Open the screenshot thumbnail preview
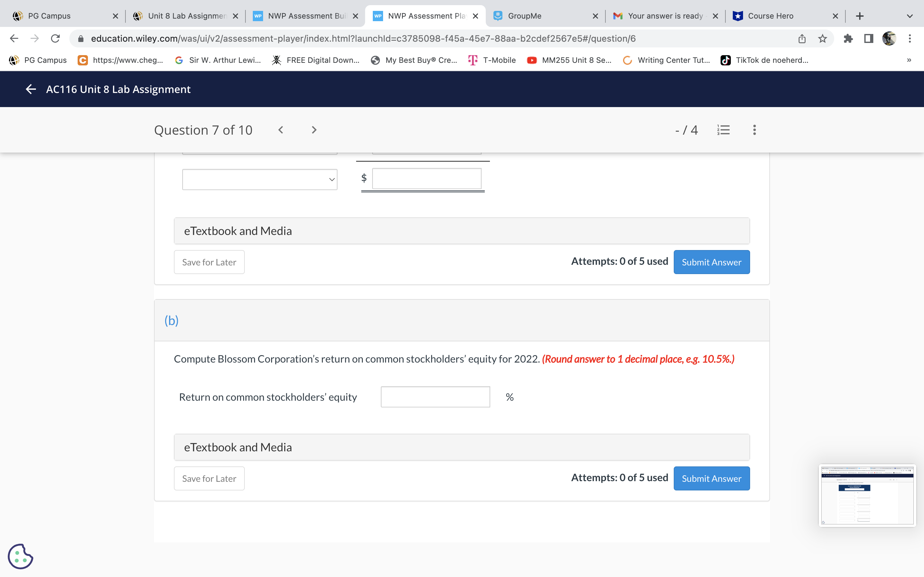 (867, 495)
